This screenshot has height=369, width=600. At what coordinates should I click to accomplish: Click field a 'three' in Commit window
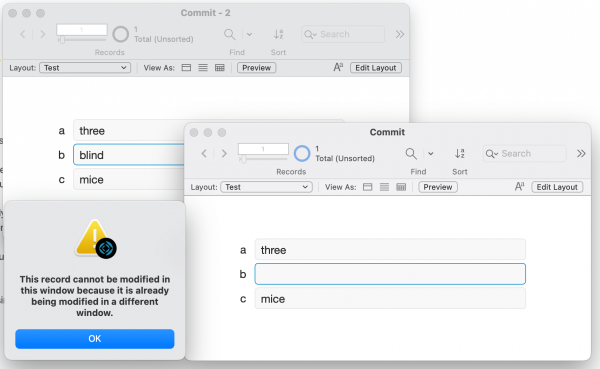390,250
